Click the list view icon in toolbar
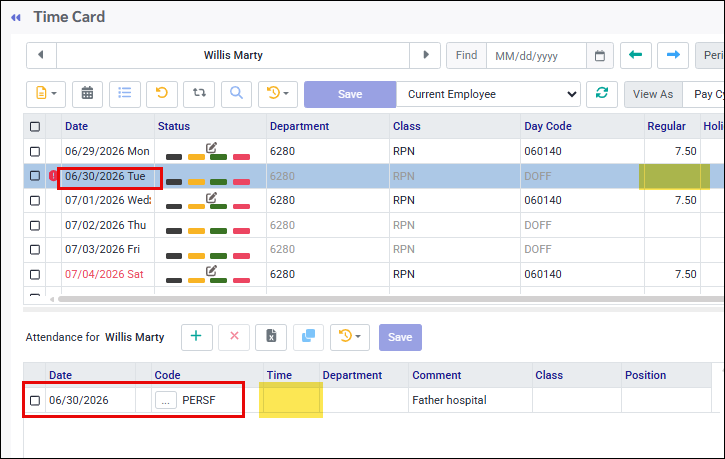 (x=124, y=94)
